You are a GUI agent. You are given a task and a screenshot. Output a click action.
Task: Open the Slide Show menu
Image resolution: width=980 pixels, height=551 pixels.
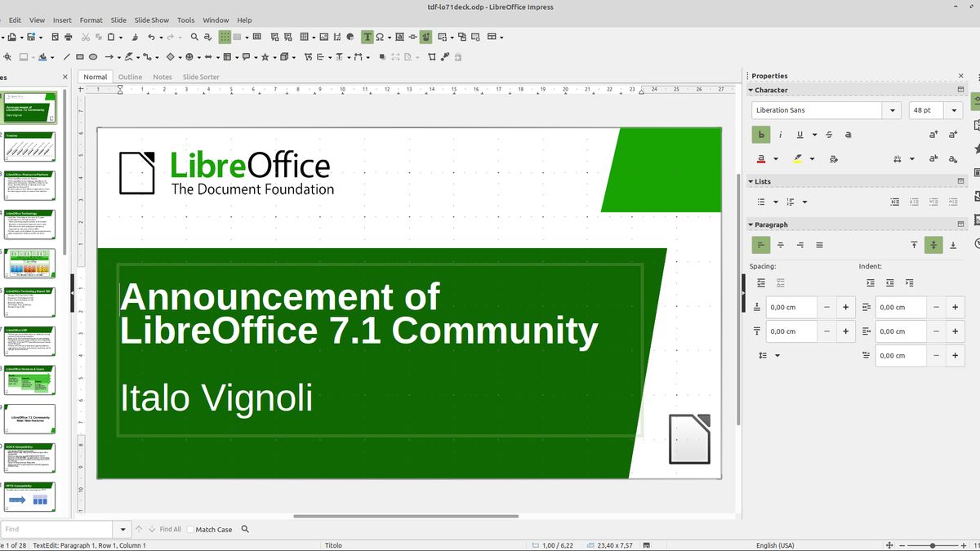(x=151, y=20)
